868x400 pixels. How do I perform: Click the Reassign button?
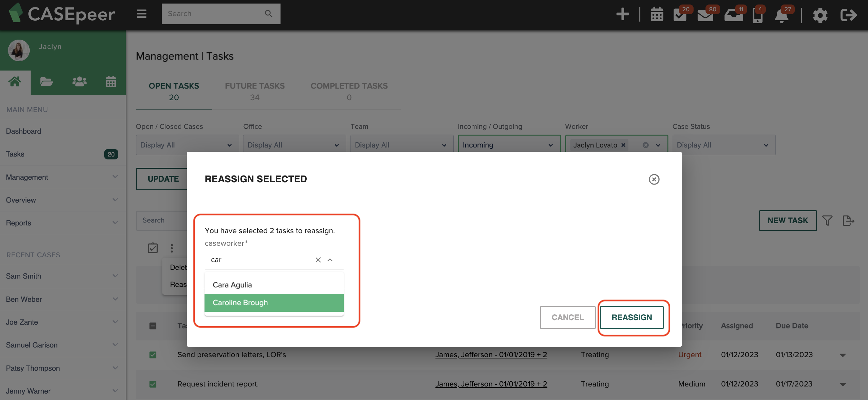tap(632, 318)
